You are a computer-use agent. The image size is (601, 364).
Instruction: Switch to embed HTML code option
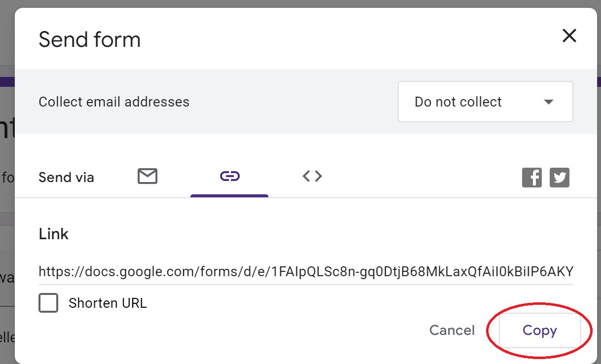pyautogui.click(x=312, y=176)
